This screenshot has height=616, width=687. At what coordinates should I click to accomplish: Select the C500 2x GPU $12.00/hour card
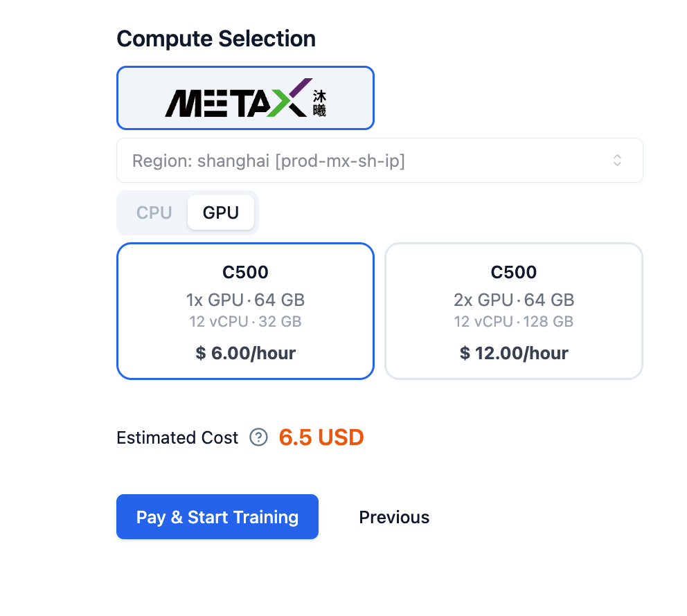[x=513, y=311]
